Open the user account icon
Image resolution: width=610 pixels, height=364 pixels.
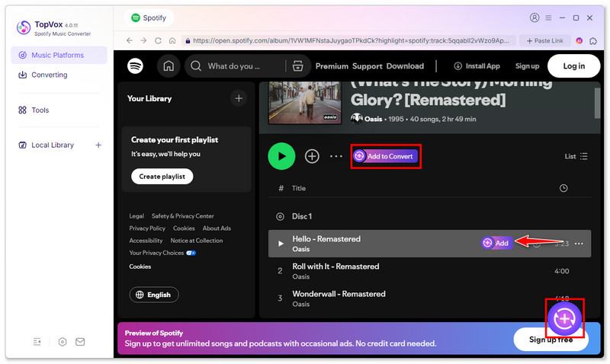click(x=535, y=18)
